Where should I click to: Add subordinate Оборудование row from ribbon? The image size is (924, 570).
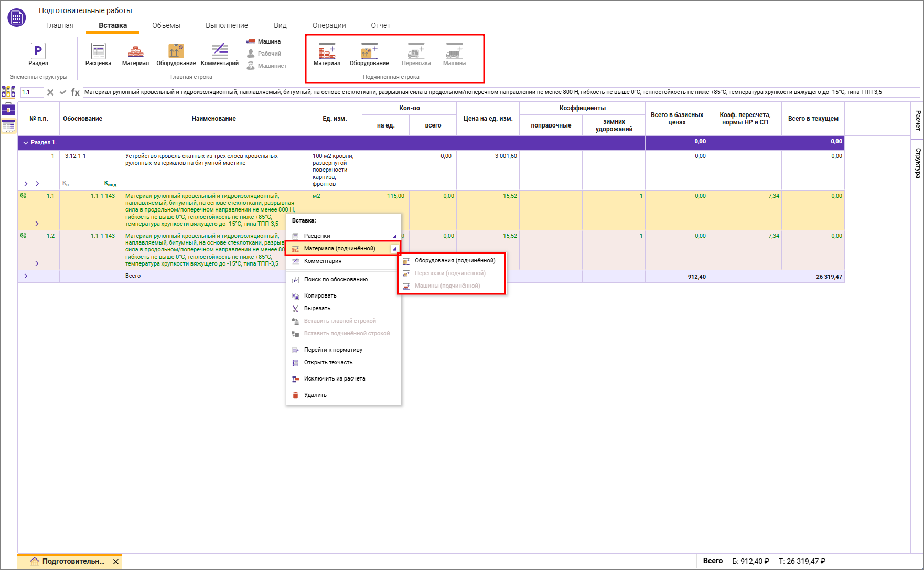pos(369,54)
